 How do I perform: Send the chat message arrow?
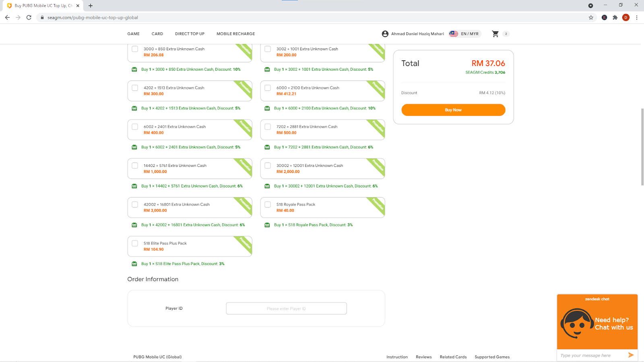pyautogui.click(x=631, y=355)
